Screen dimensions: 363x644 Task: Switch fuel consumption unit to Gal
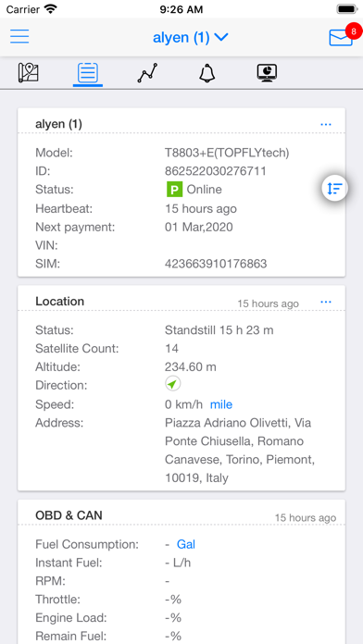click(186, 544)
